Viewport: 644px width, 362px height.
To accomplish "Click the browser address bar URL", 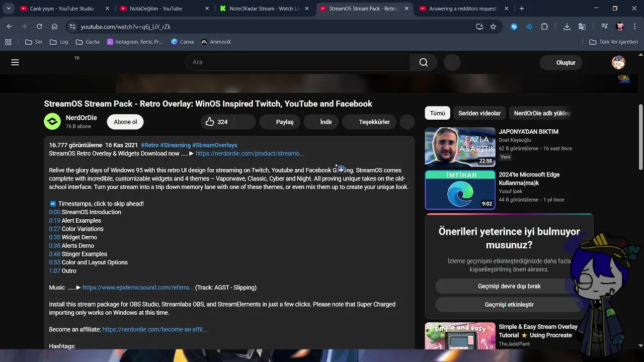I will click(x=126, y=27).
